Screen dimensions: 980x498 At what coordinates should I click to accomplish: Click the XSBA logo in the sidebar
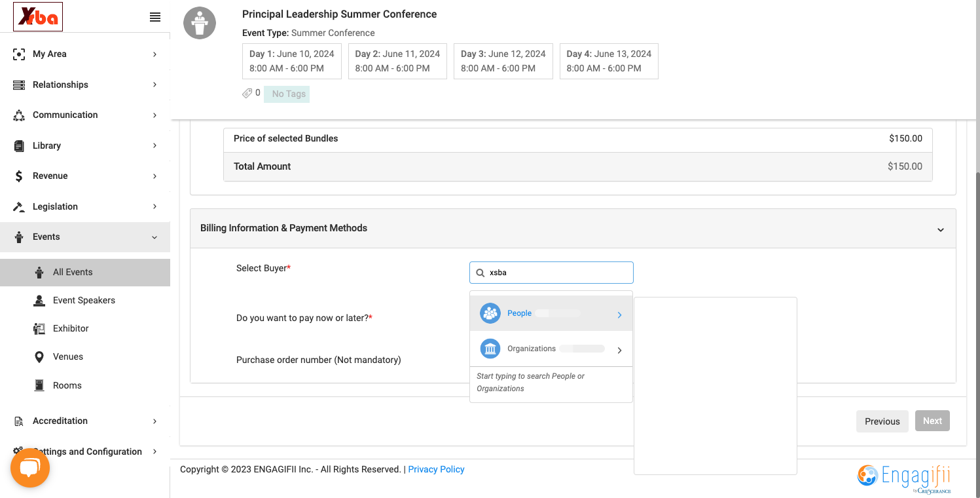(38, 17)
